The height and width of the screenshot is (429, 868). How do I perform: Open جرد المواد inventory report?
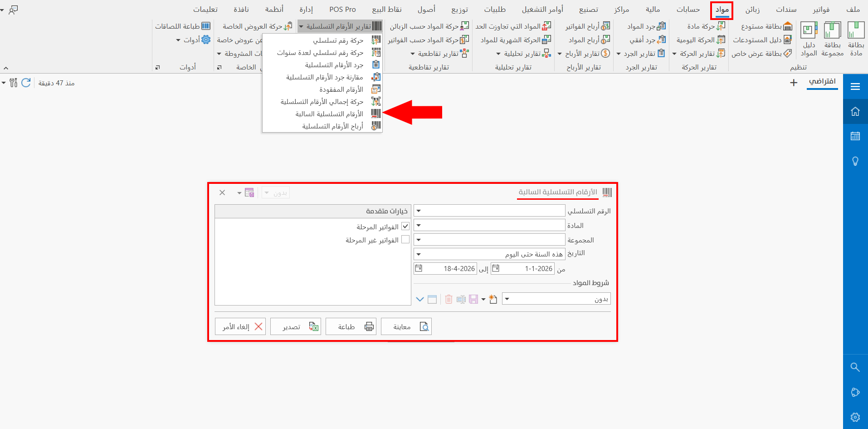point(646,26)
